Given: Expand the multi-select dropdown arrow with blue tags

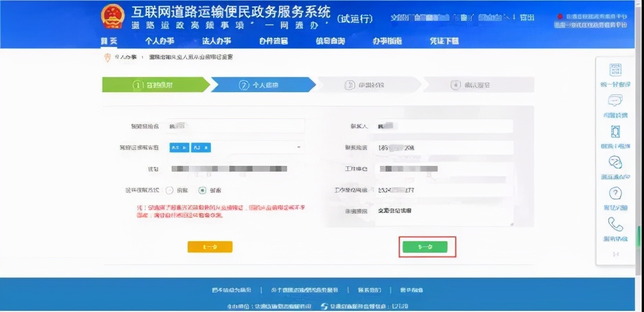Looking at the screenshot, I should tap(299, 147).
